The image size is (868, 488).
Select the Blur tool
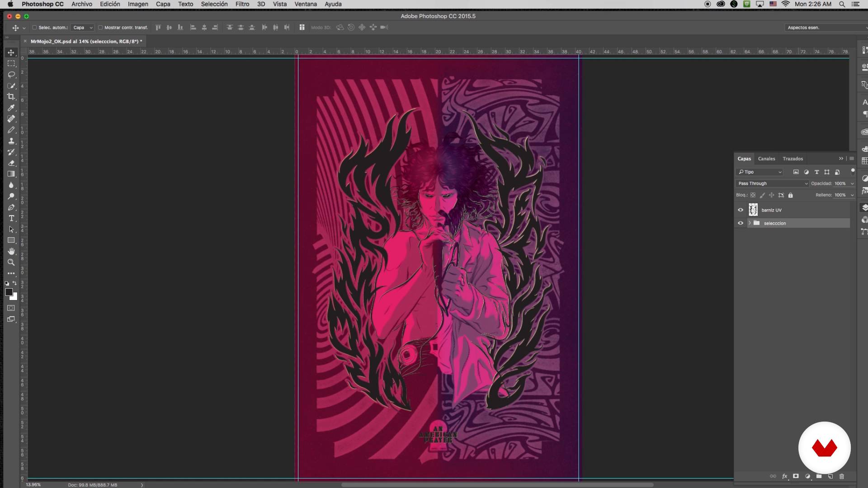click(11, 185)
